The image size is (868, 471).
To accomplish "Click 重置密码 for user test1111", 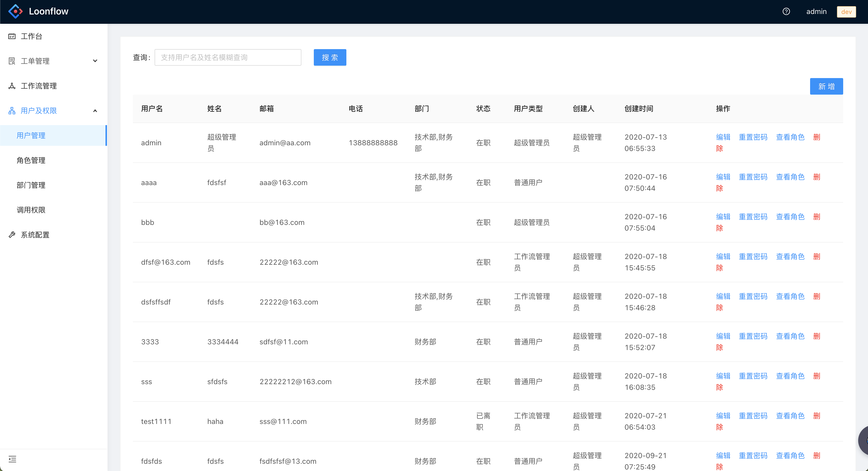I will coord(753,415).
